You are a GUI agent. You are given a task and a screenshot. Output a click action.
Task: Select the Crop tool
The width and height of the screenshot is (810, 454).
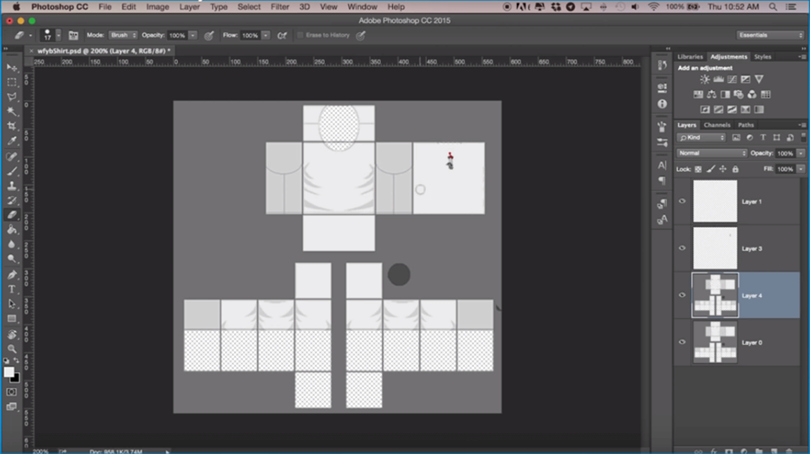click(x=11, y=126)
